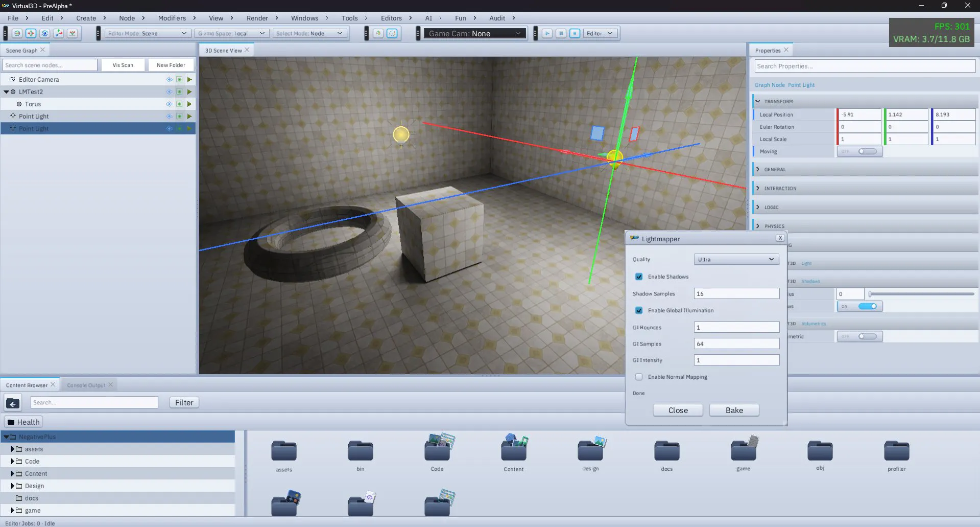This screenshot has height=527, width=980.
Task: Open the assets folder thumbnail
Action: pyautogui.click(x=284, y=451)
